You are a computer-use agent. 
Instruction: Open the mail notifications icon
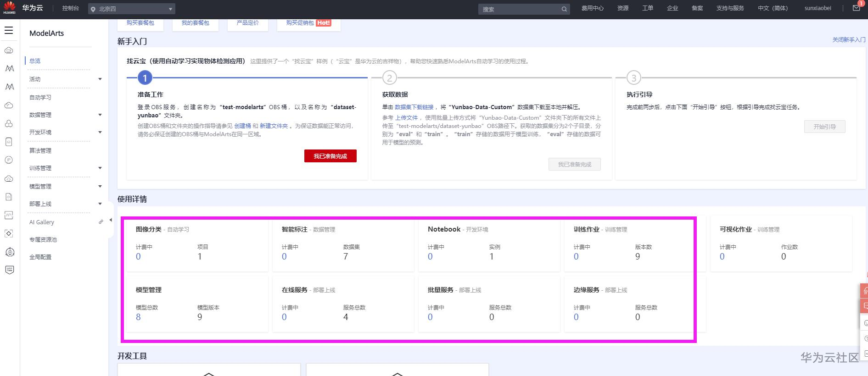click(856, 8)
